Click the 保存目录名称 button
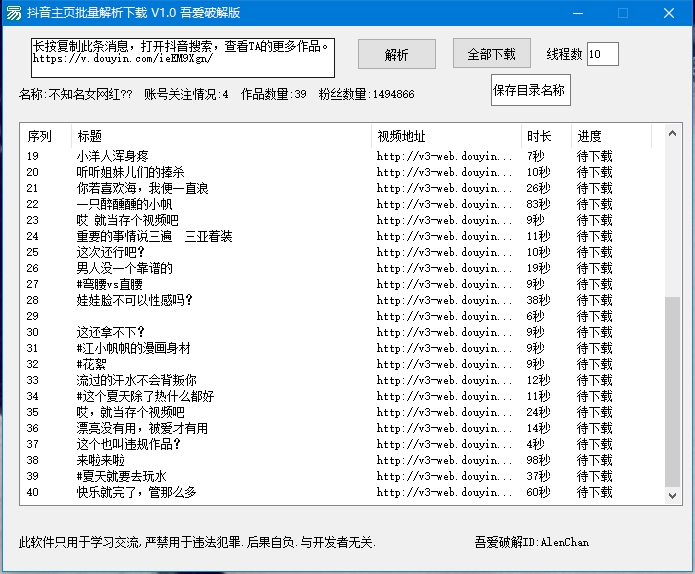The width and height of the screenshot is (695, 574). tap(529, 90)
